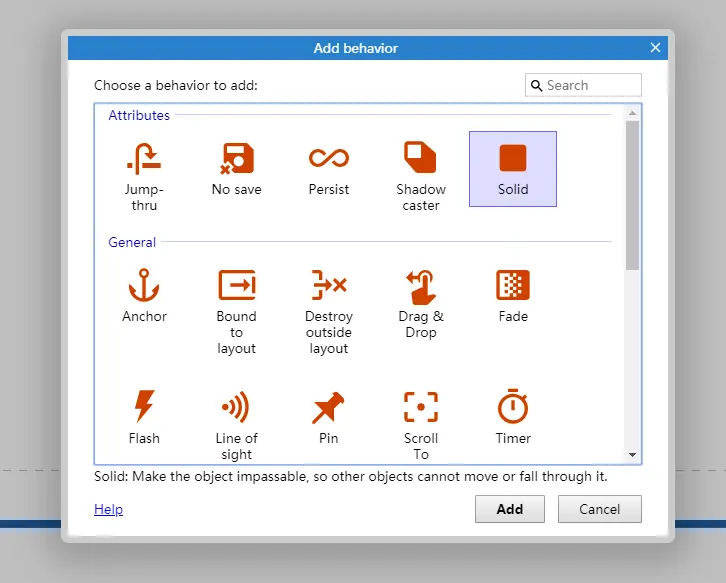Viewport: 726px width, 583px height.
Task: Click the Solid description text
Action: click(350, 476)
